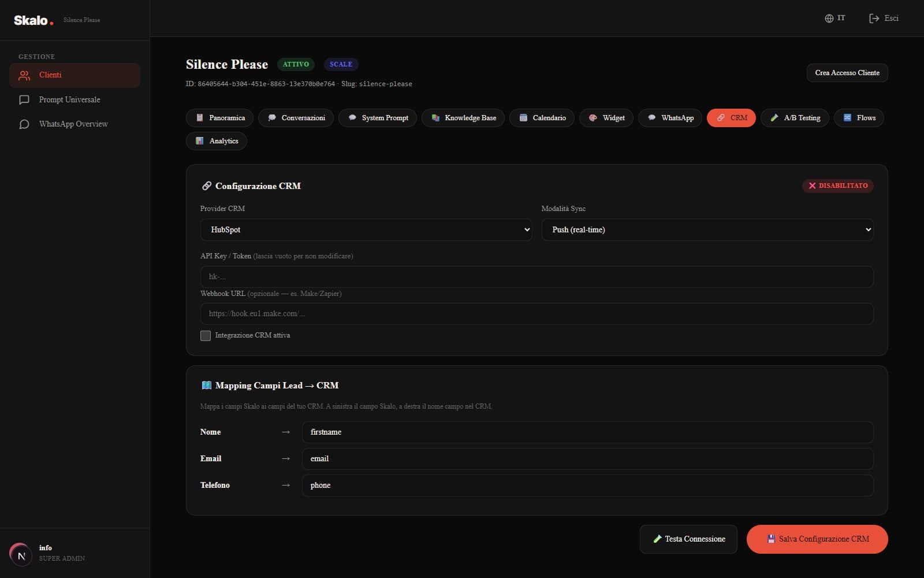Screen dimensions: 924x578
Task: Click the System Prompt bubble icon
Action: coord(352,118)
